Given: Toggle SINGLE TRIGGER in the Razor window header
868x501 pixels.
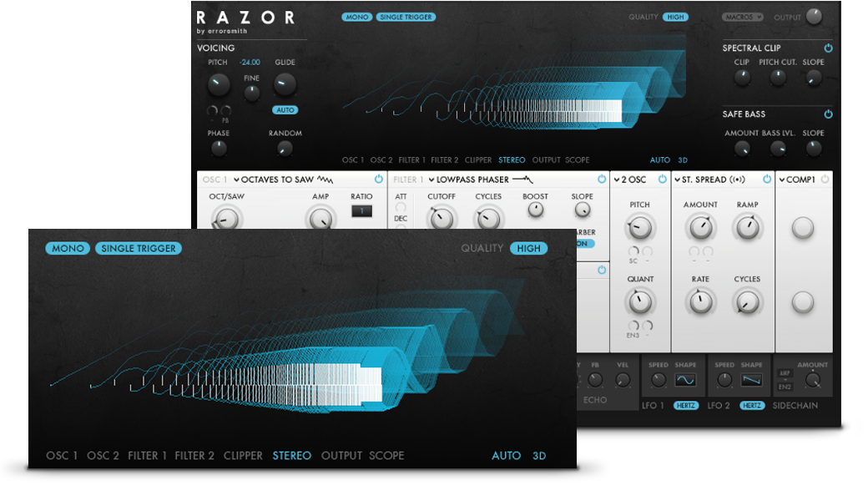Looking at the screenshot, I should click(406, 18).
